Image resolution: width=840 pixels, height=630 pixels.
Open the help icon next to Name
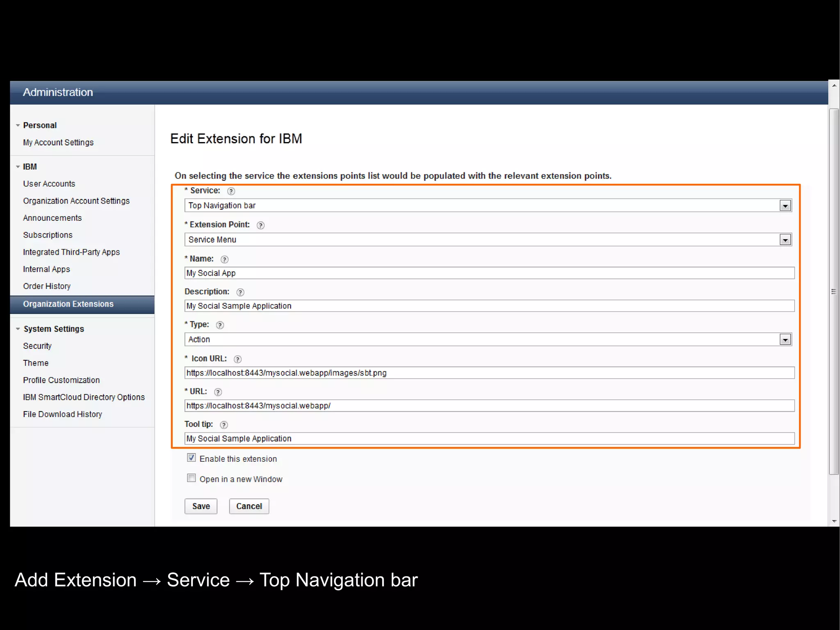(x=224, y=259)
